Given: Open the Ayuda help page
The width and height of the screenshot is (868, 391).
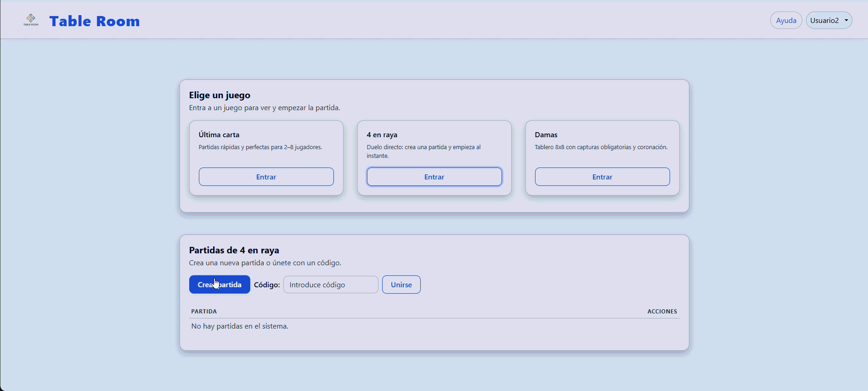Looking at the screenshot, I should coord(786,20).
